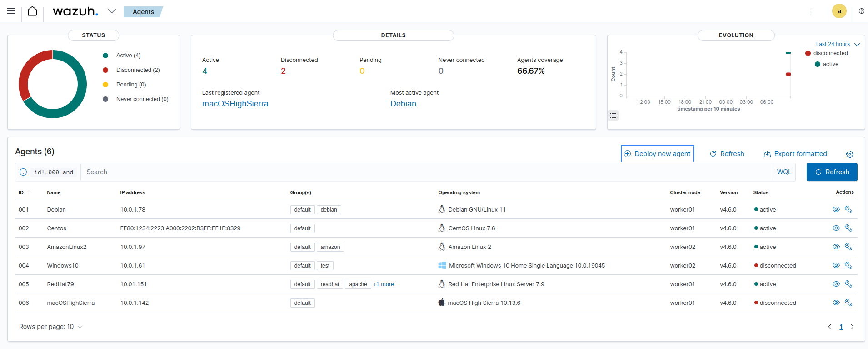Screen dimensions: 868x349
Task: Open configuration wrench icon for RedHat79 agent
Action: click(848, 284)
